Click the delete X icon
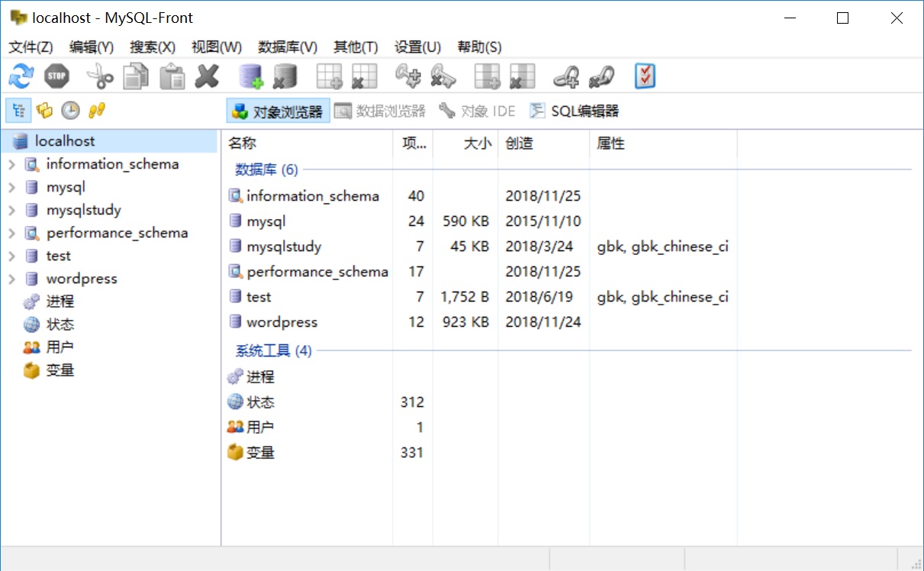924x571 pixels. tap(207, 76)
